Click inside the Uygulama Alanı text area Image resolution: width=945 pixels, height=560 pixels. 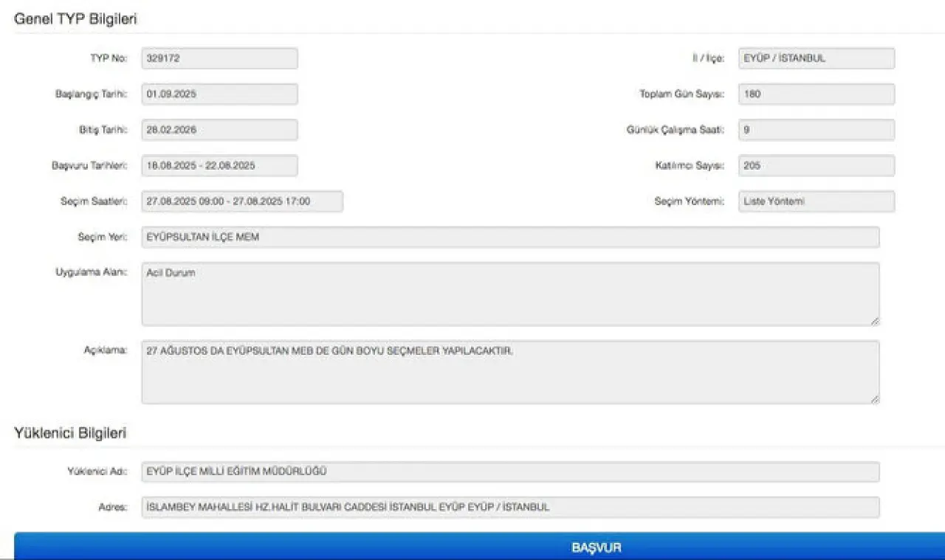click(510, 294)
